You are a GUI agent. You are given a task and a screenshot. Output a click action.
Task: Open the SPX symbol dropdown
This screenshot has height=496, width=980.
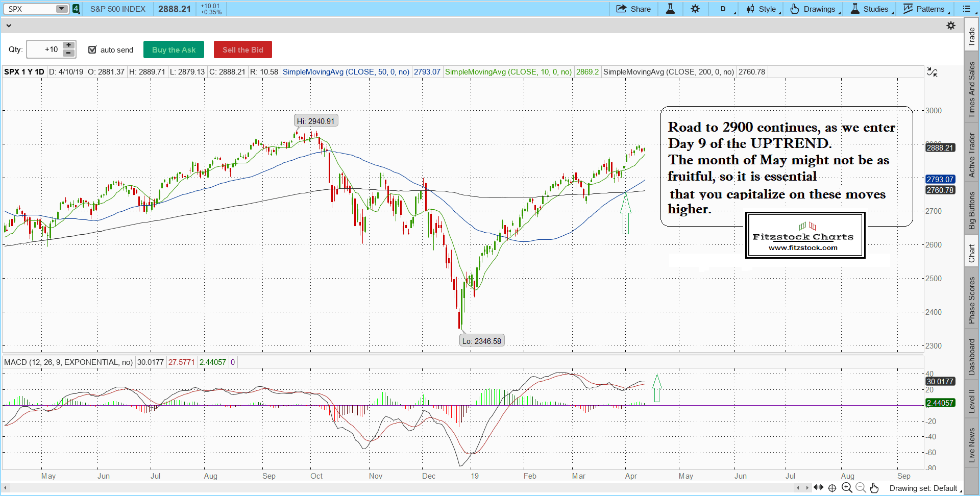click(x=61, y=9)
